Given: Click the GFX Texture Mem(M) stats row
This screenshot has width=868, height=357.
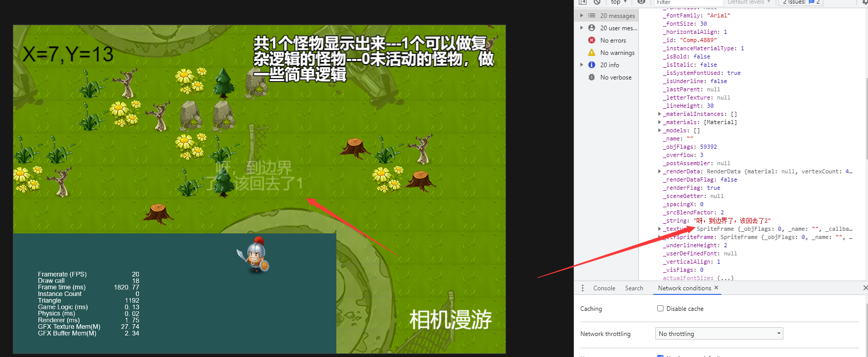Looking at the screenshot, I should pyautogui.click(x=88, y=327).
